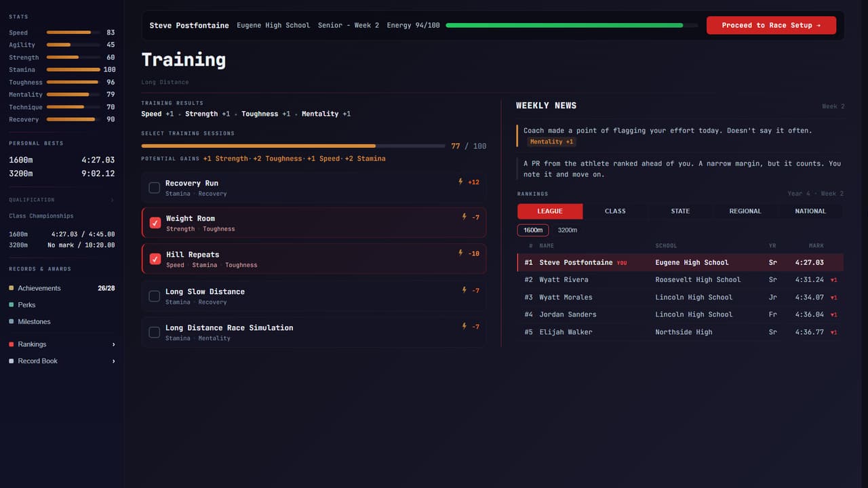
Task: Click the "Steve Postfontaine" name in the rankings table
Action: pyautogui.click(x=576, y=262)
